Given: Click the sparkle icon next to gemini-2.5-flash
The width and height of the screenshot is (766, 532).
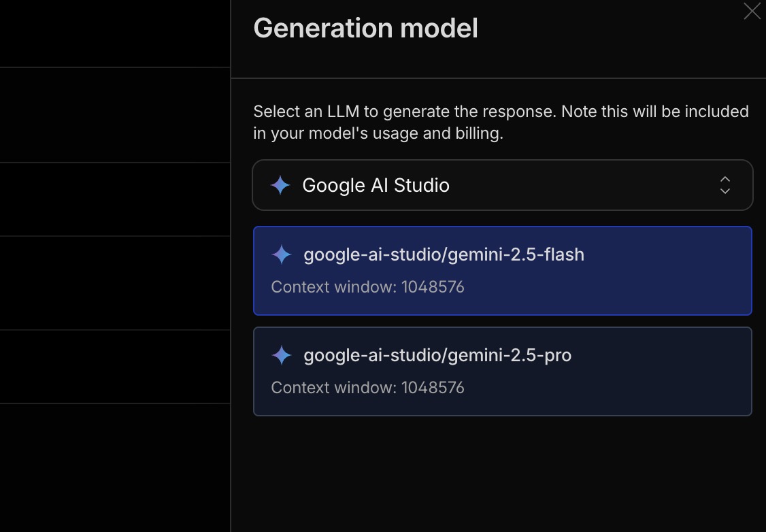Looking at the screenshot, I should pos(282,254).
